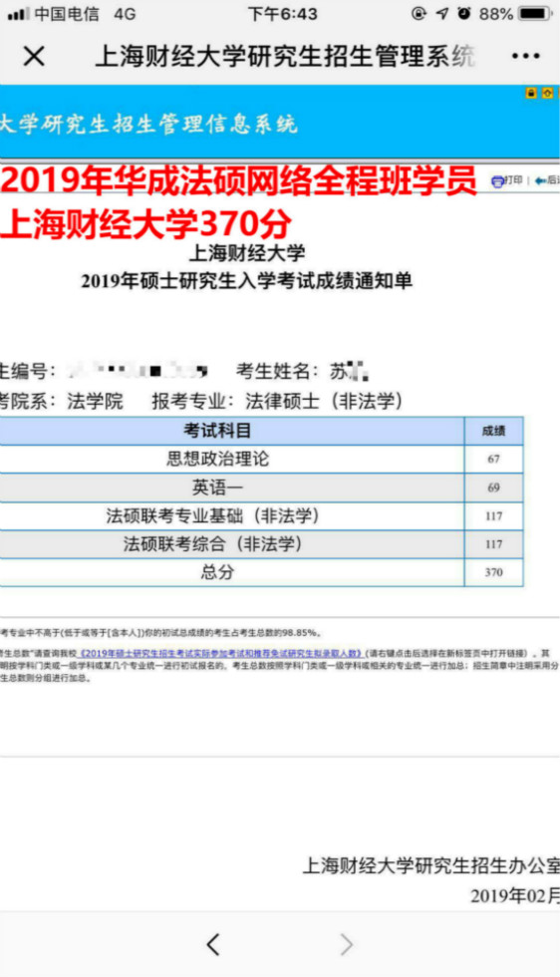Tap the location arrow status icon
The width and height of the screenshot is (560, 977).
(442, 13)
